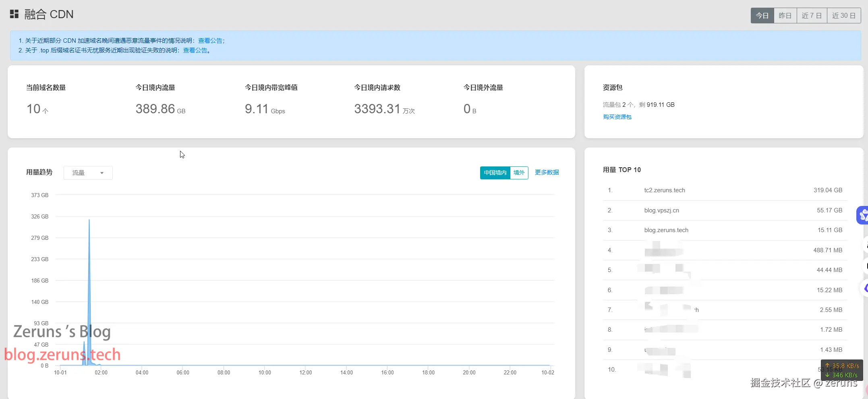Screen dimensions: 868x399
Task: Click the blog.zeruns.tech usage row
Action: [725, 230]
